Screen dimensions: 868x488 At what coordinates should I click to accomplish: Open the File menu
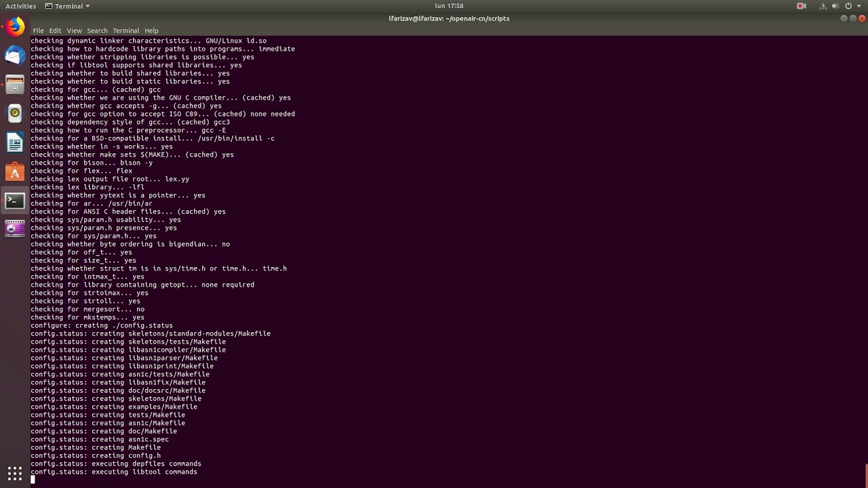point(38,30)
